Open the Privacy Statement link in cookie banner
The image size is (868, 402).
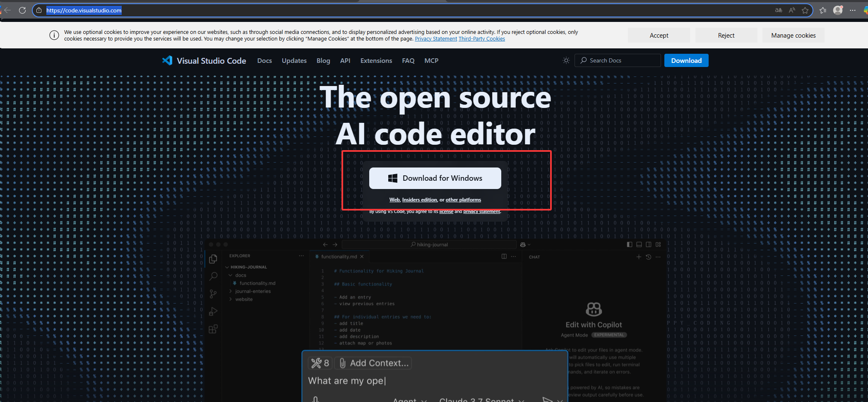coord(436,39)
